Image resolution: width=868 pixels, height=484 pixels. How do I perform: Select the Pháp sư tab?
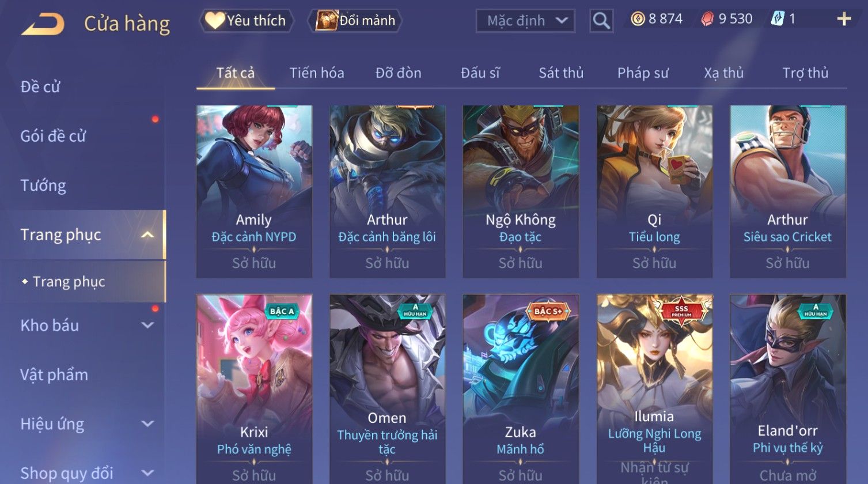(643, 73)
